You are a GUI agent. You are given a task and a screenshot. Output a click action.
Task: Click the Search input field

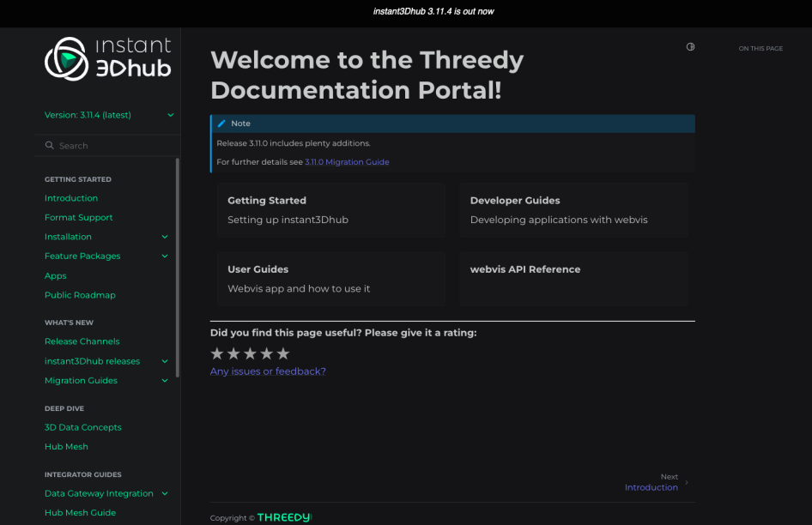(x=107, y=146)
